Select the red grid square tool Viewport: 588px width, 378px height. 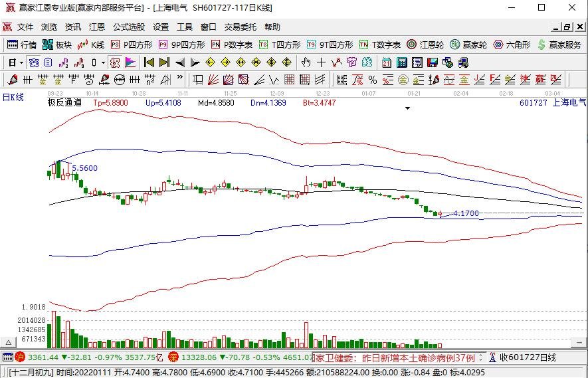(x=290, y=80)
